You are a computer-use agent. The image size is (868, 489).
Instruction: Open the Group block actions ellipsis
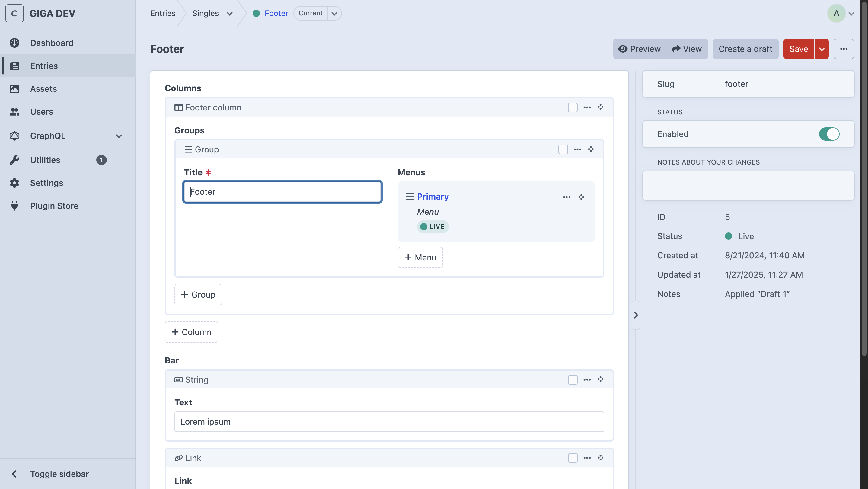point(577,149)
